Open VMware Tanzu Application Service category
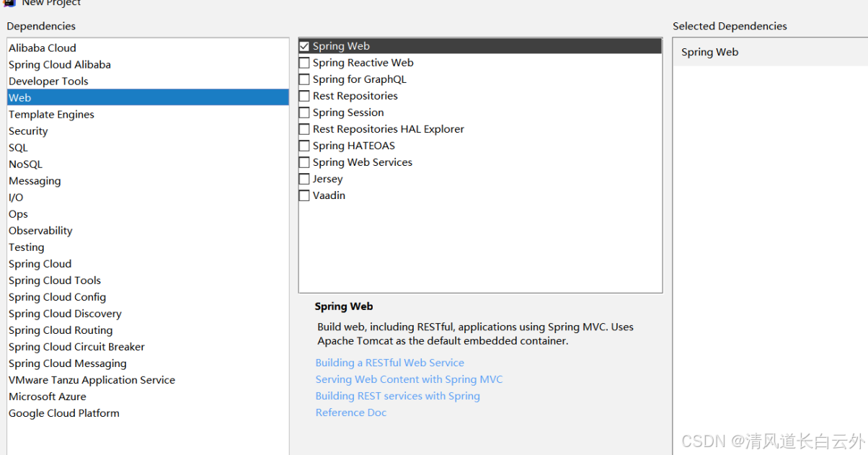The image size is (868, 455). pyautogui.click(x=148, y=379)
